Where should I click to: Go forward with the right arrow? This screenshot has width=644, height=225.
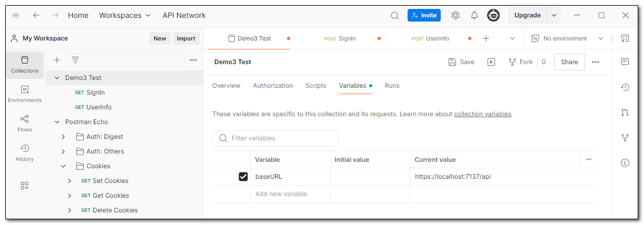click(54, 15)
